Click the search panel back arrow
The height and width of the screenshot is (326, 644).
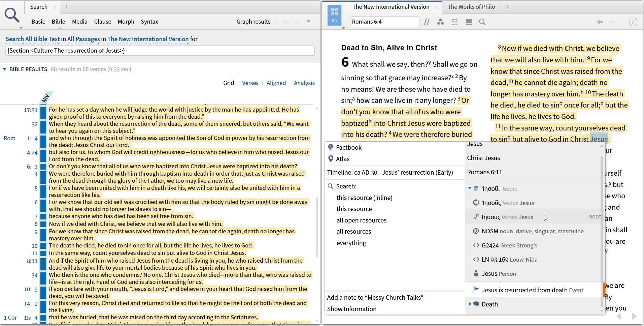(285, 22)
